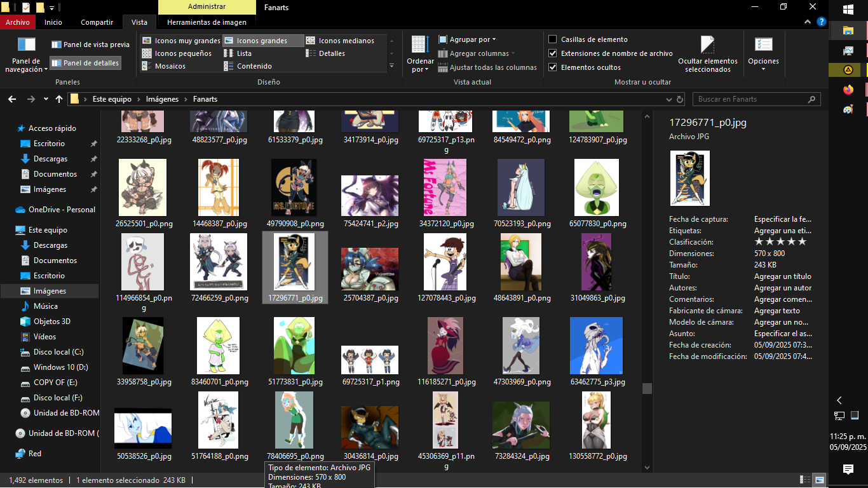868x488 pixels.
Task: Select OneDrive - Personal in sidebar
Action: (x=62, y=210)
